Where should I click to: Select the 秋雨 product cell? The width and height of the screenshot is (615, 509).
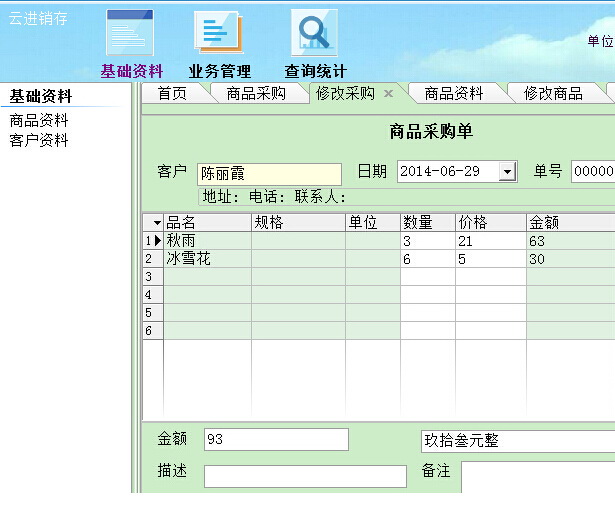point(207,240)
